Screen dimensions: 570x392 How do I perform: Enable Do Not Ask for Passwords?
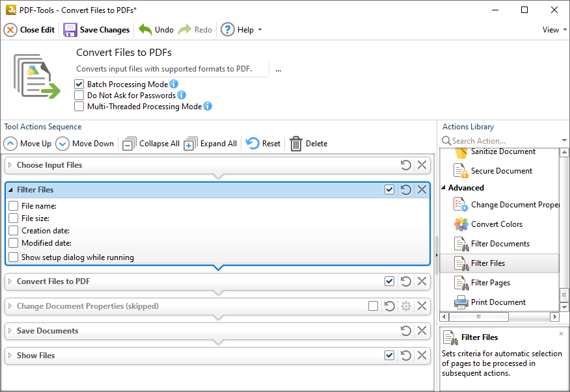click(x=79, y=95)
